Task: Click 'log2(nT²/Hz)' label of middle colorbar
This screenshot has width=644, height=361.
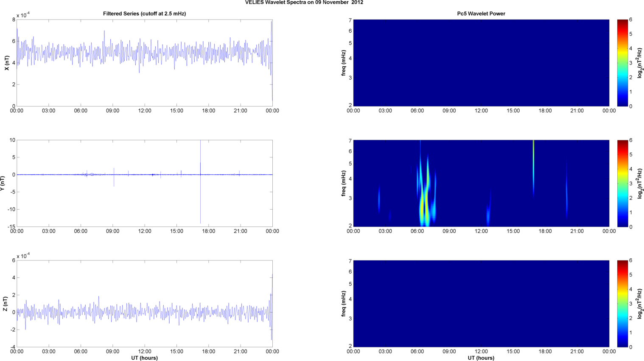Action: click(x=640, y=183)
